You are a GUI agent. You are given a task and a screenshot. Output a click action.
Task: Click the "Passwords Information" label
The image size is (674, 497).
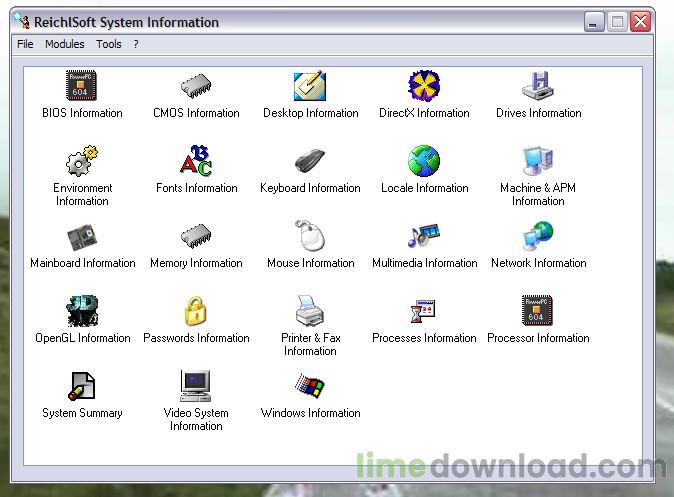tap(196, 338)
